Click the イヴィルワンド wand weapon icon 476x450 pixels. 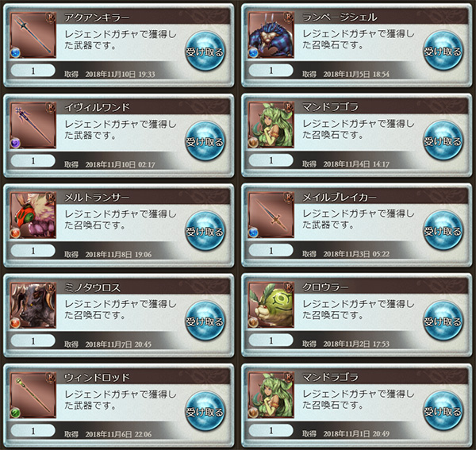point(33,125)
